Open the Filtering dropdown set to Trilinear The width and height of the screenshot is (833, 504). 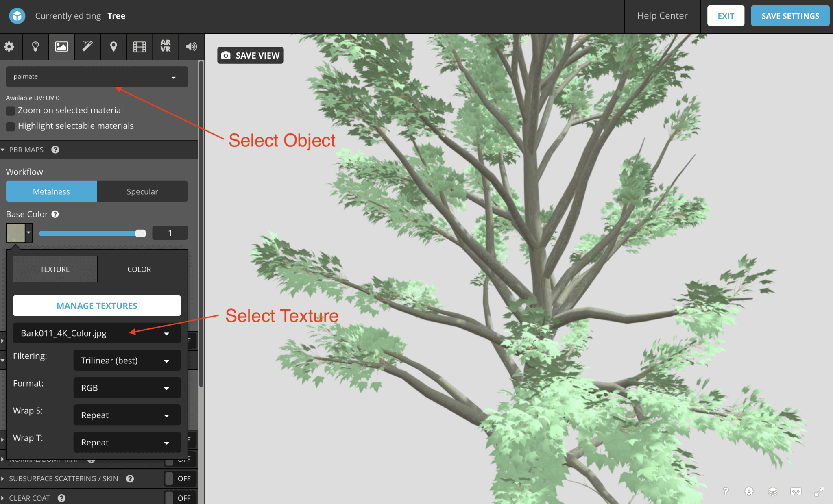click(x=126, y=360)
